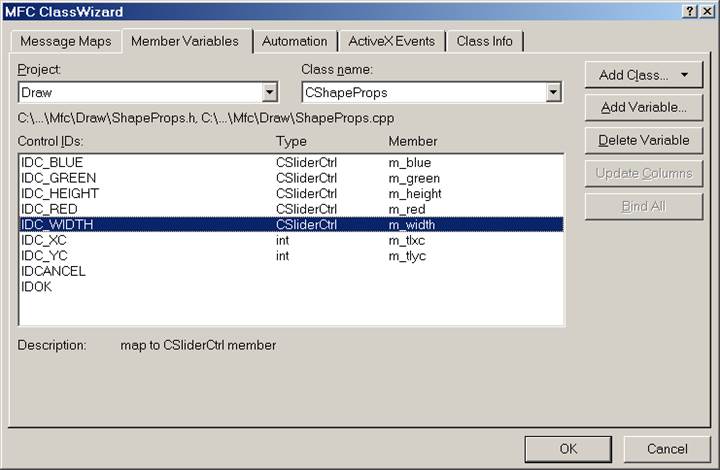Confirm with the OK button
This screenshot has width=720, height=470.
[x=568, y=449]
